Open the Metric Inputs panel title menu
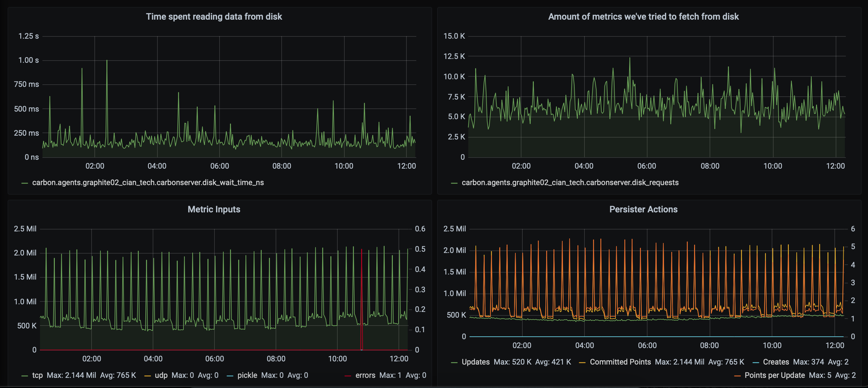The image size is (868, 388). [x=214, y=209]
